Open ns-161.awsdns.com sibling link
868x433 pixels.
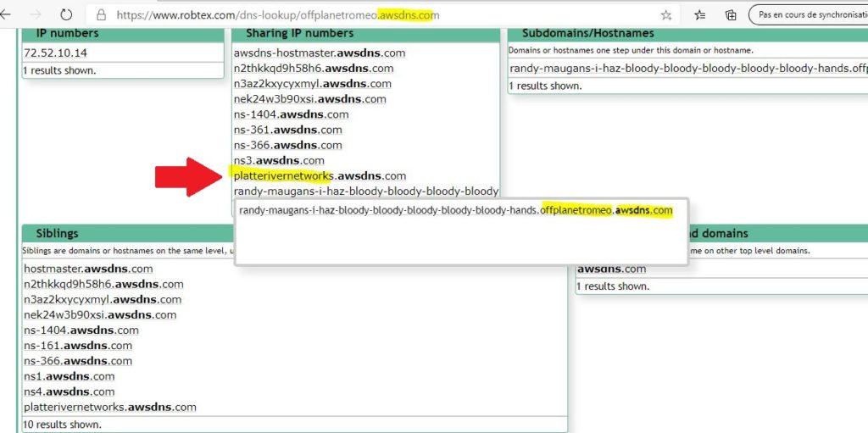[x=78, y=346]
